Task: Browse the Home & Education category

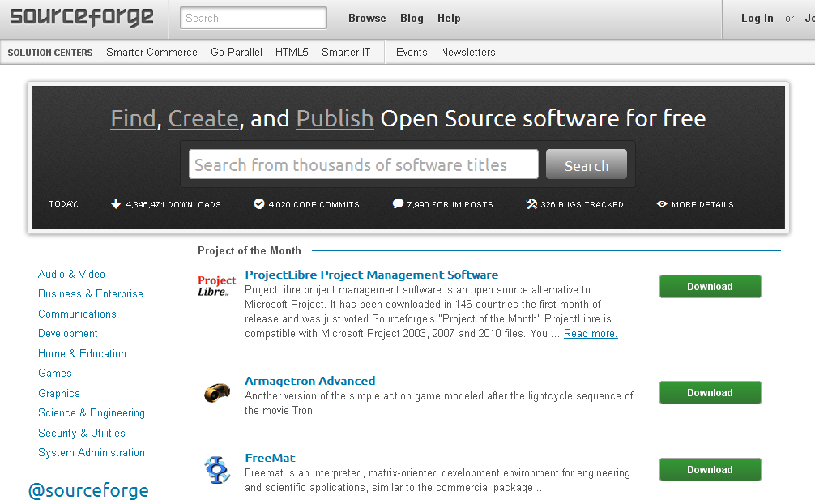Action: click(82, 353)
